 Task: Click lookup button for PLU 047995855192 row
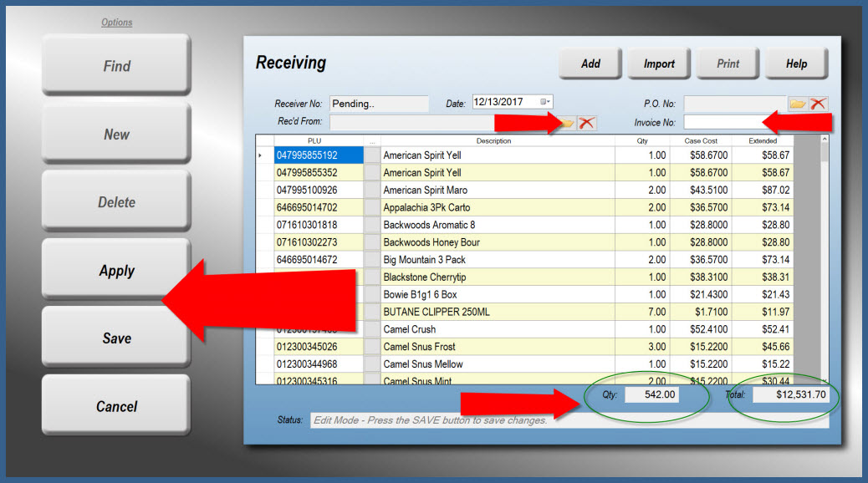pos(372,155)
